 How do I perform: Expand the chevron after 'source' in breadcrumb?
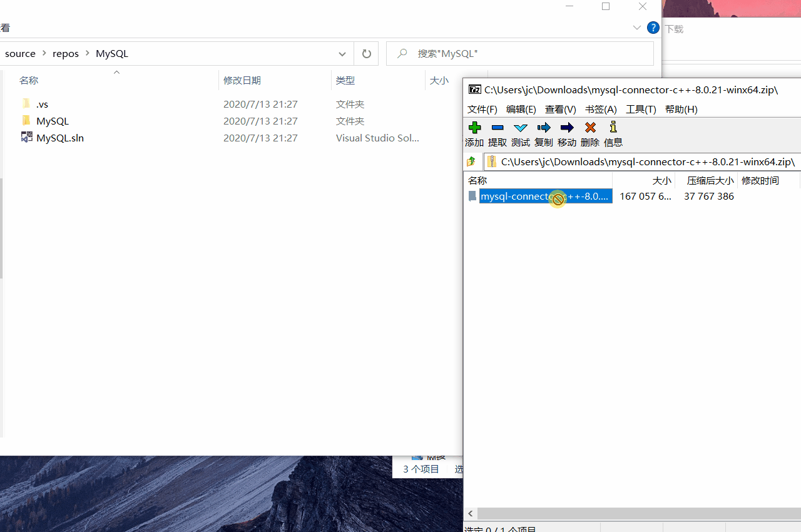tap(44, 54)
